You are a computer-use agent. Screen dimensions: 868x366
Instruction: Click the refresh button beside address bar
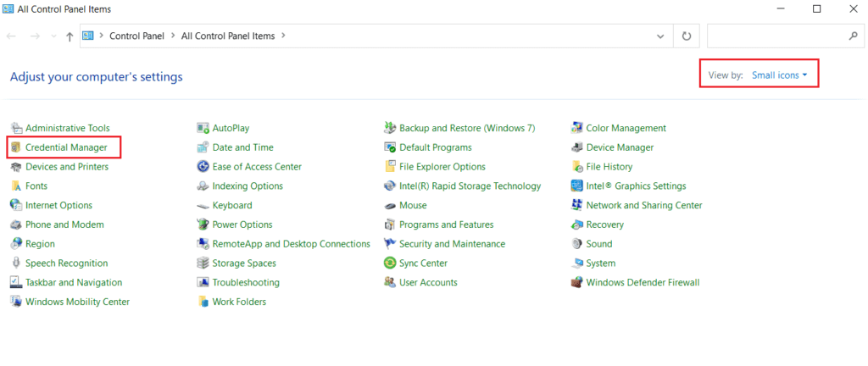pyautogui.click(x=687, y=36)
